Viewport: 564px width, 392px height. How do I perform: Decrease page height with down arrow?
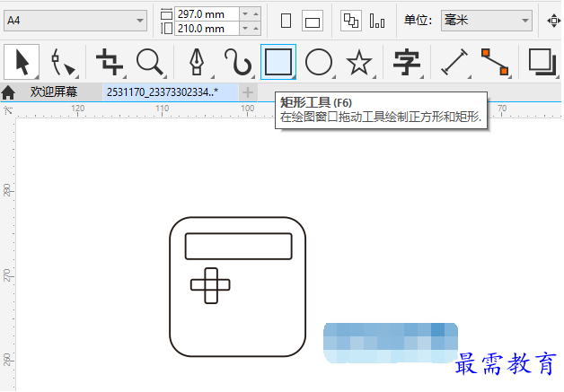coord(245,29)
